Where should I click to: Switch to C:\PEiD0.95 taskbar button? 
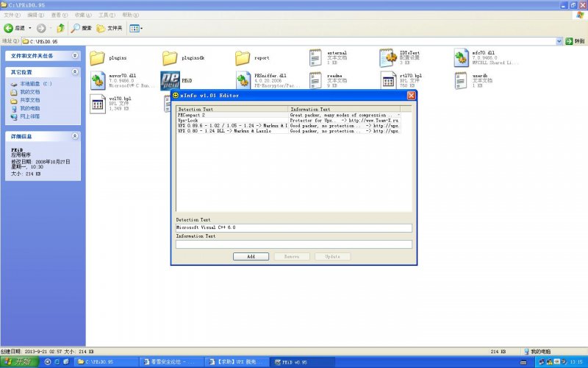click(106, 362)
